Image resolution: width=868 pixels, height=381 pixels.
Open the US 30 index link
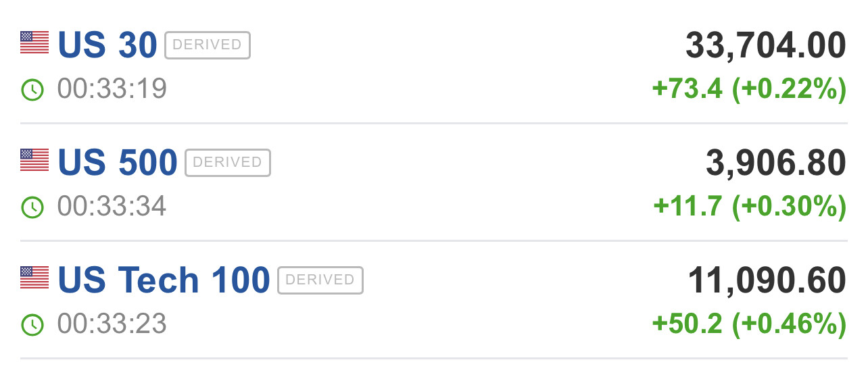(x=107, y=45)
